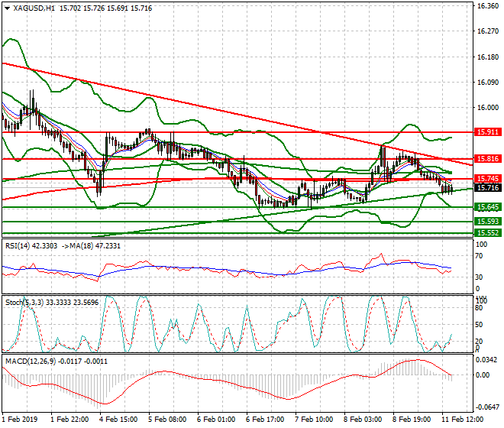504x428 pixels.
Task: Select the 15.593 green support label
Action: pyautogui.click(x=488, y=222)
